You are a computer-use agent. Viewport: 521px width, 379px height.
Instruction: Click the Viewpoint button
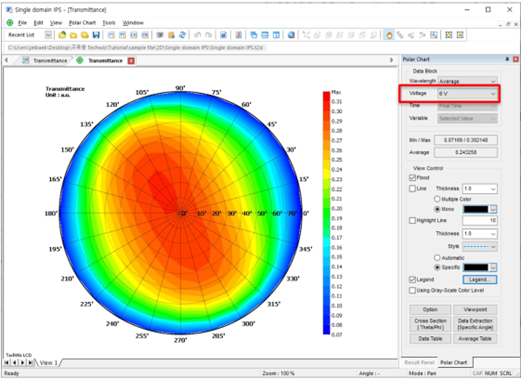(x=475, y=310)
